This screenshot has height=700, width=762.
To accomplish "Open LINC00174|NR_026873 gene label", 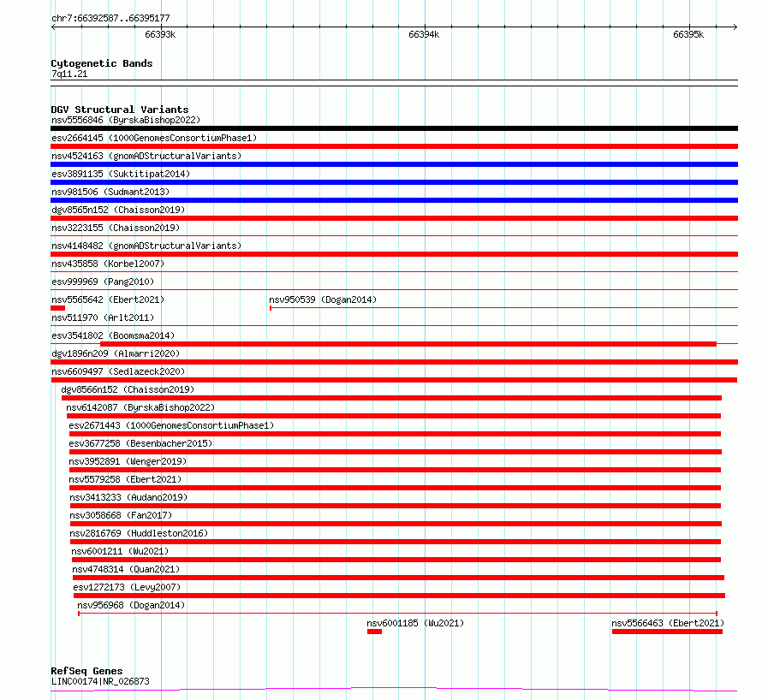I will point(100,681).
